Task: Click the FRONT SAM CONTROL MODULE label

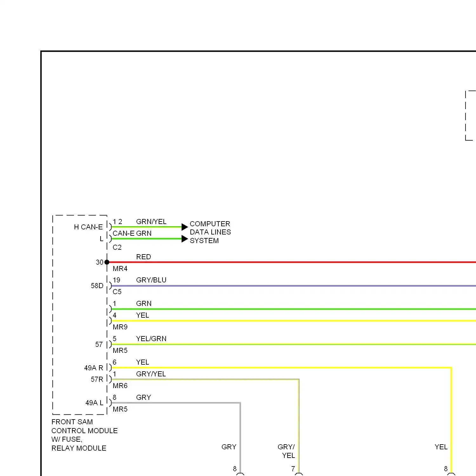Action: click(x=84, y=435)
